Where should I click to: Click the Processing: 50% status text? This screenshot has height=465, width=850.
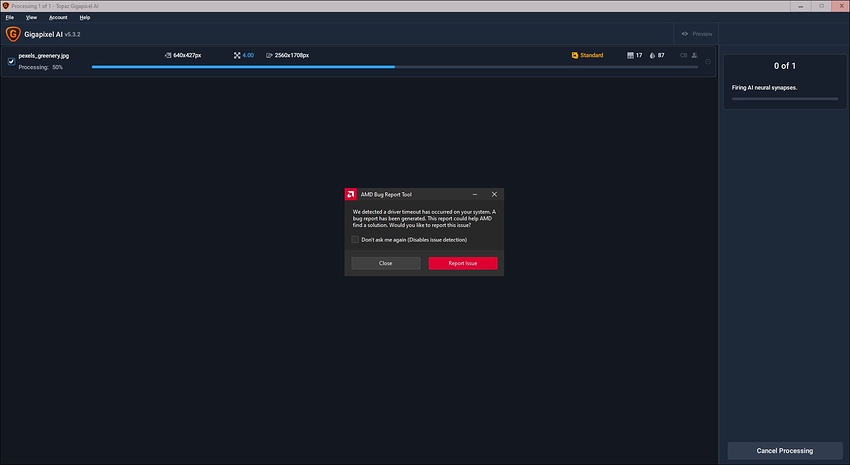41,67
